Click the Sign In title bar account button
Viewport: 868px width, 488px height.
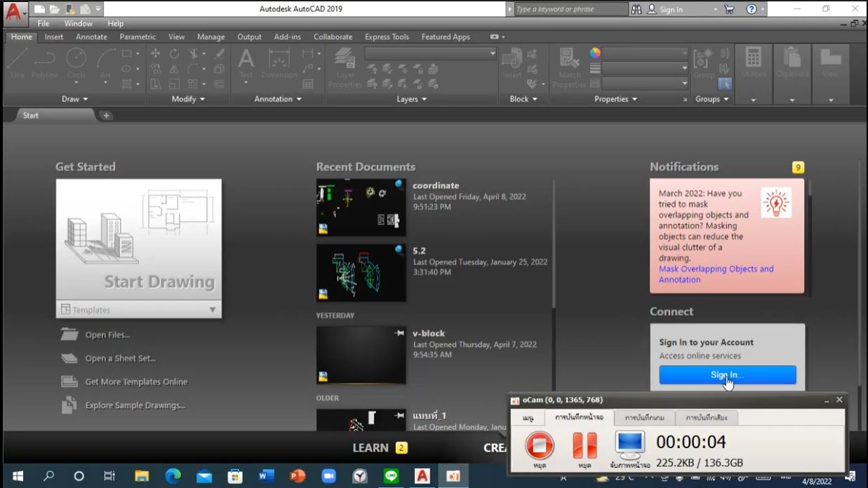(x=665, y=9)
